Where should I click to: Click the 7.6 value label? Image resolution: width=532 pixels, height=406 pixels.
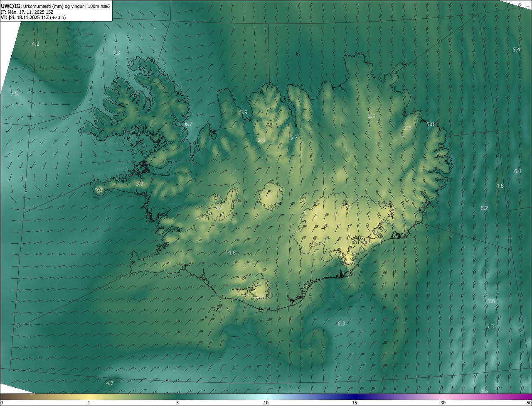(491, 301)
